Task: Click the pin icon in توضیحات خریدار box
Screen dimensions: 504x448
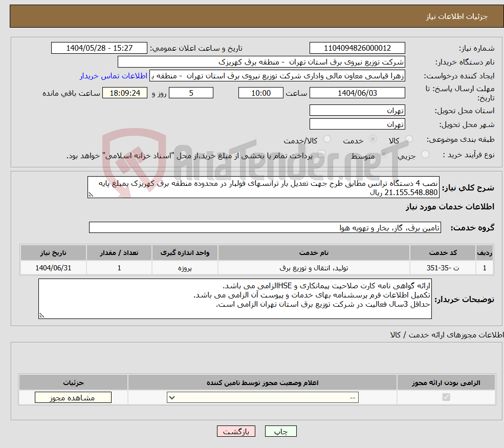Action: pos(42,315)
